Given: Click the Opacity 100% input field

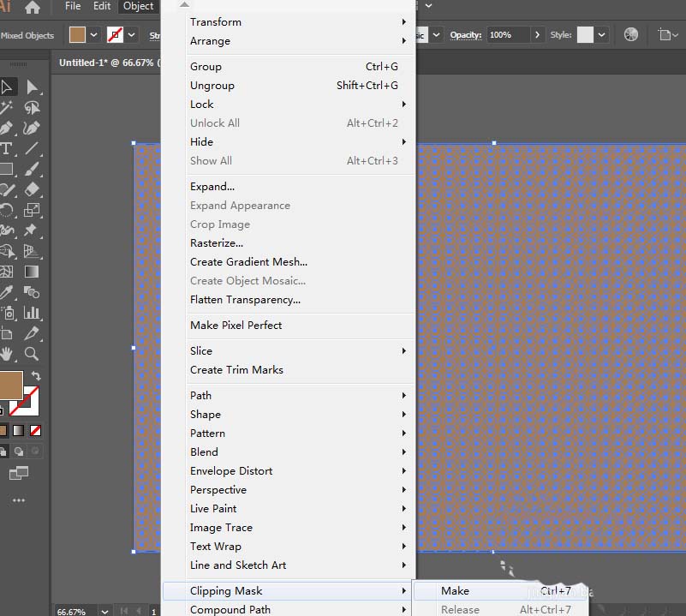Looking at the screenshot, I should [x=508, y=34].
